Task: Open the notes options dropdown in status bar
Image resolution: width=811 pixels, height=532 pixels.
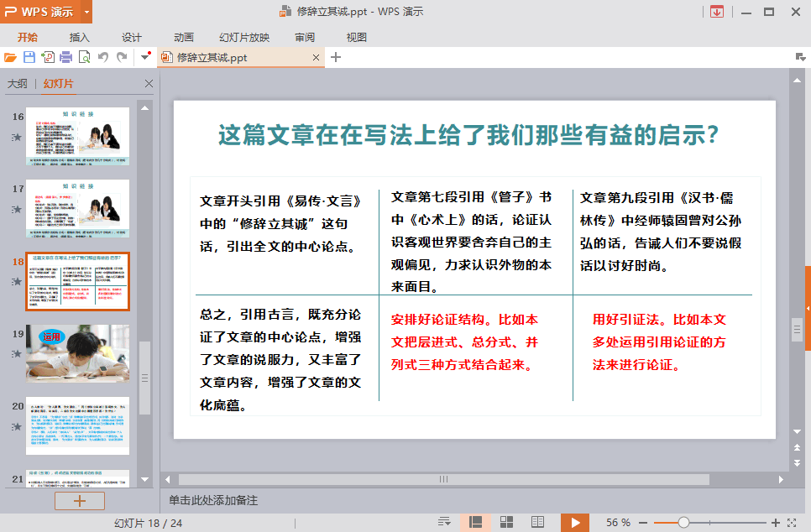Action: tap(445, 522)
